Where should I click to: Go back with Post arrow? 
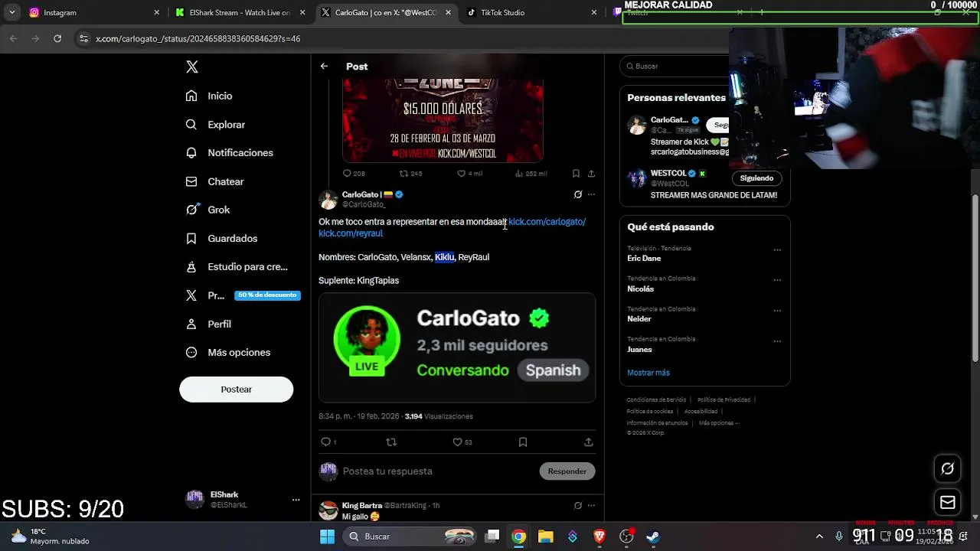pos(324,67)
